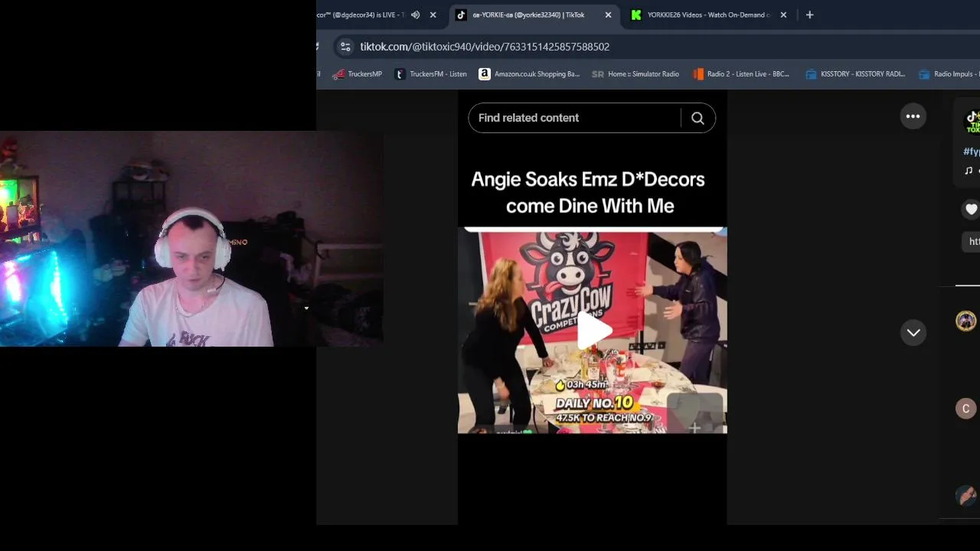Click the #fyp hashtag link
Image resolution: width=980 pixels, height=551 pixels.
[x=971, y=152]
